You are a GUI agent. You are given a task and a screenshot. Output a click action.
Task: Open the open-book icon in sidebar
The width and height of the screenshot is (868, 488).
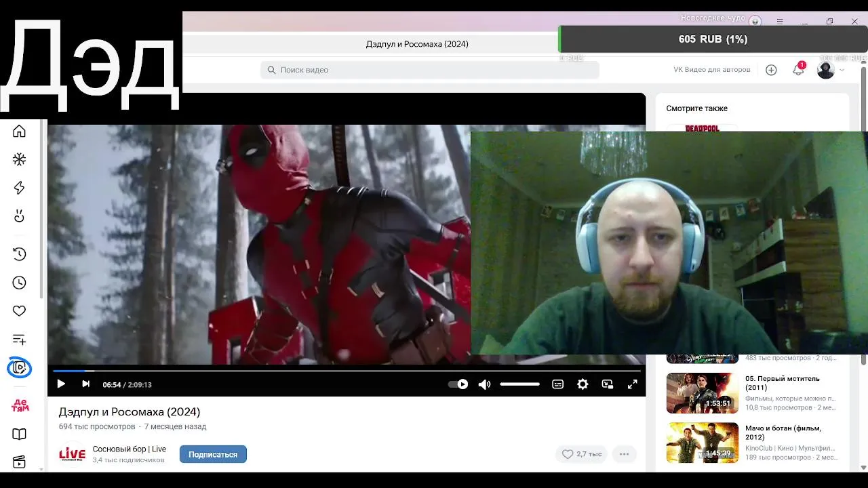coord(19,434)
